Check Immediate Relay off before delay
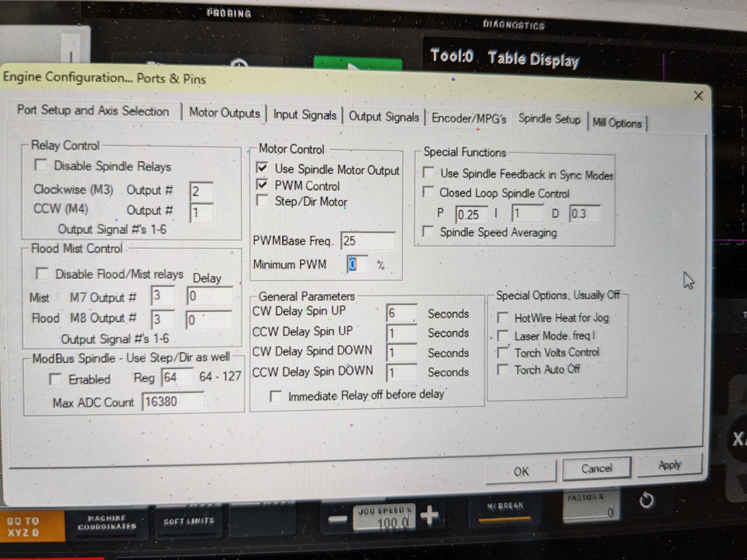 [x=275, y=396]
